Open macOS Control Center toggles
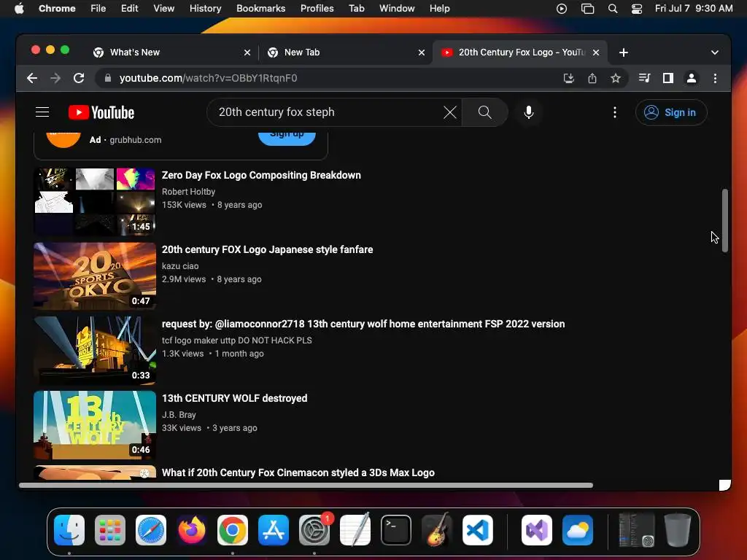The image size is (747, 560). 636,9
